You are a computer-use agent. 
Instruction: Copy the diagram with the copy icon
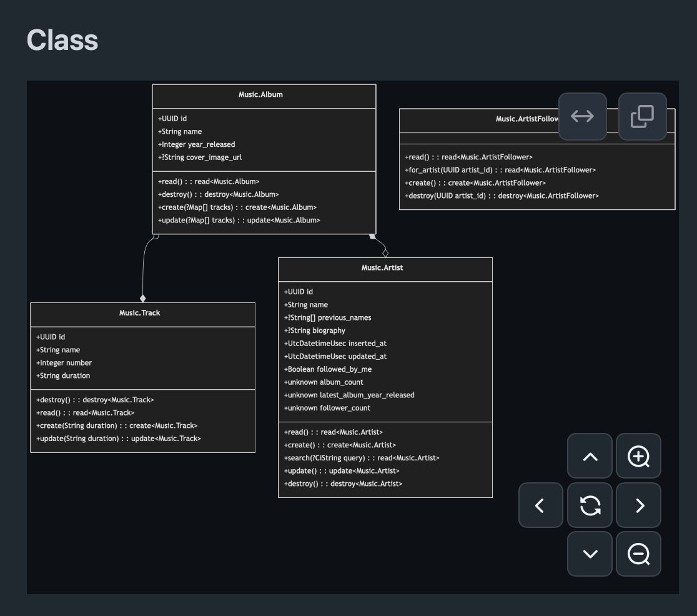642,117
